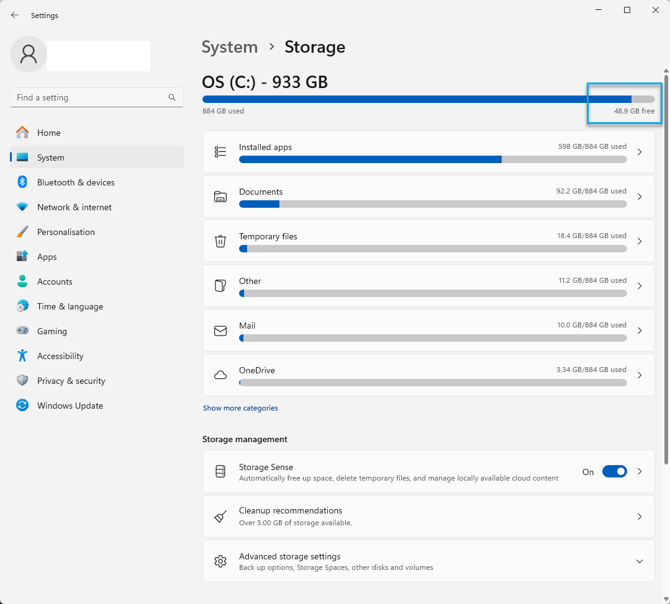The width and height of the screenshot is (670, 604).
Task: Click the Storage Sense drive icon
Action: pos(220,471)
